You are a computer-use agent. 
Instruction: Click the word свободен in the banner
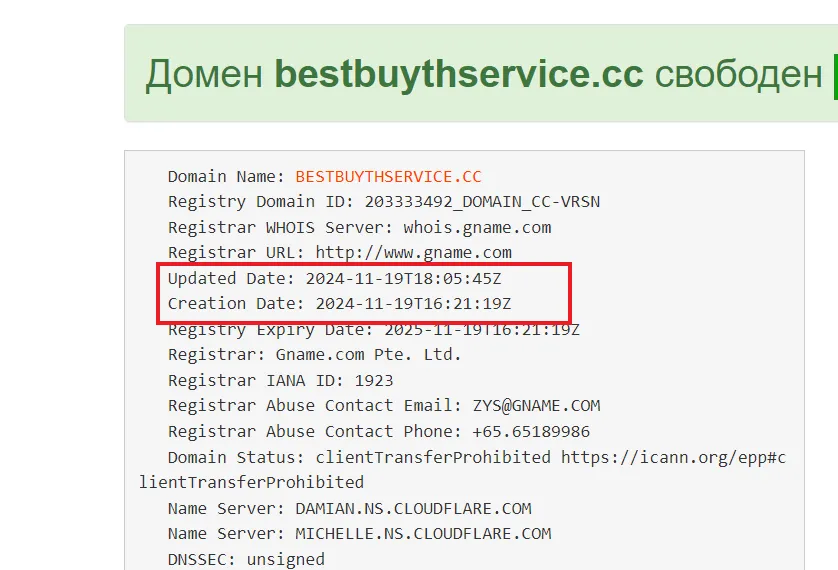pos(739,75)
